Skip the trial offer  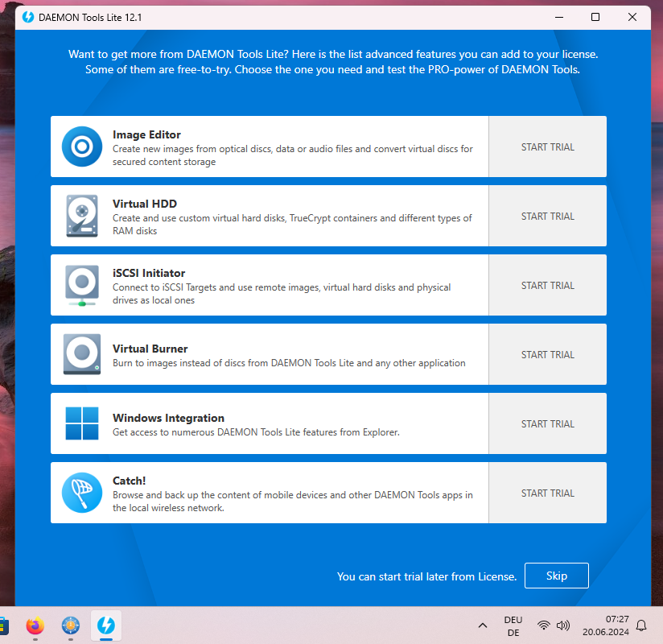pyautogui.click(x=557, y=576)
